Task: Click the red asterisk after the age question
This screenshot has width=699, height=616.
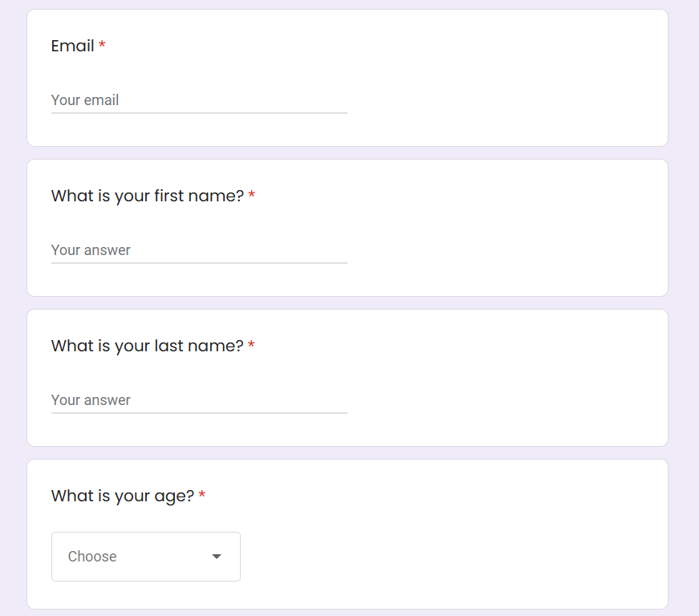Action: (x=202, y=495)
